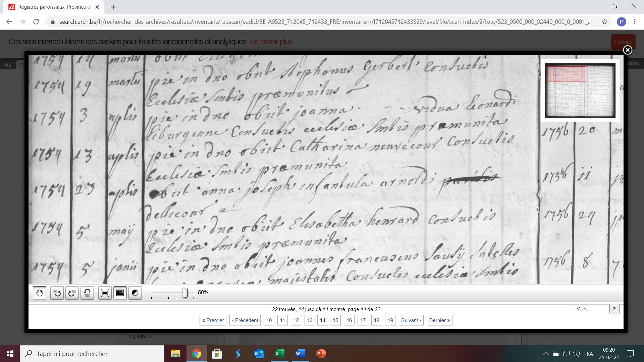Fit image to viewer window

coord(105,293)
